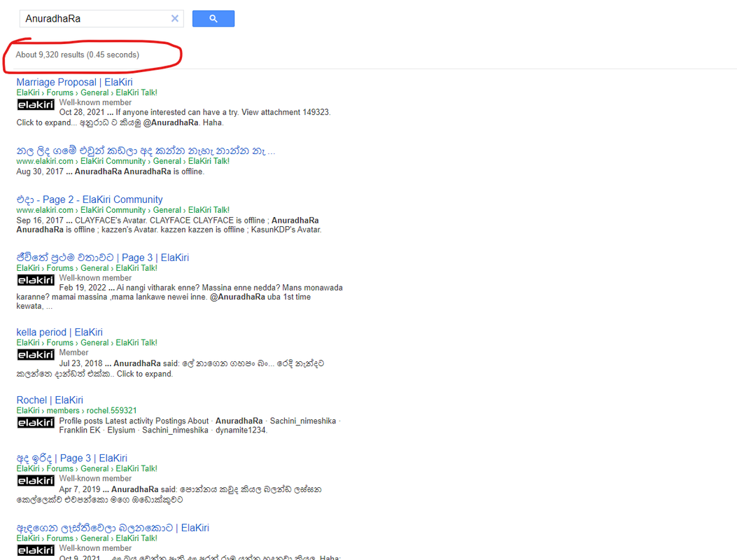Viewport: 737px width, 560px height.
Task: Click elakiri thumbnail beside Feb 19, 2022 result
Action: click(36, 280)
